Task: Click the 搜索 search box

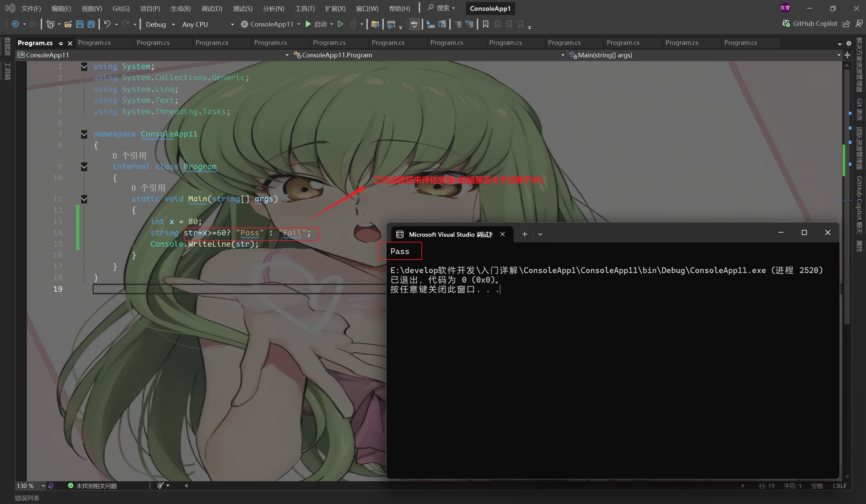Action: pos(441,8)
